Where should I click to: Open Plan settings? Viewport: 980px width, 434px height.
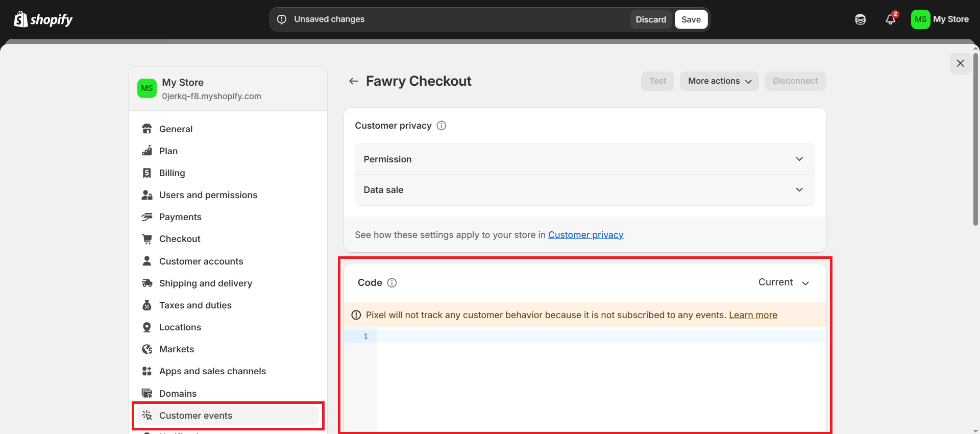pos(228,151)
